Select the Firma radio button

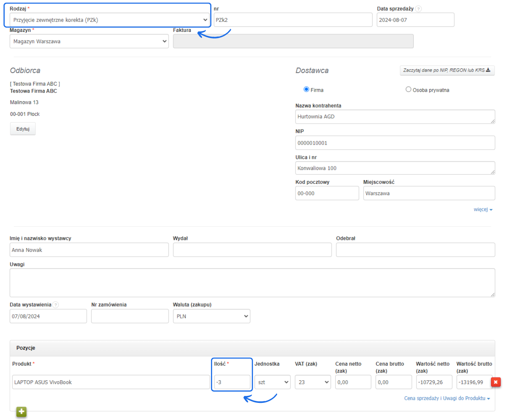[x=306, y=89]
